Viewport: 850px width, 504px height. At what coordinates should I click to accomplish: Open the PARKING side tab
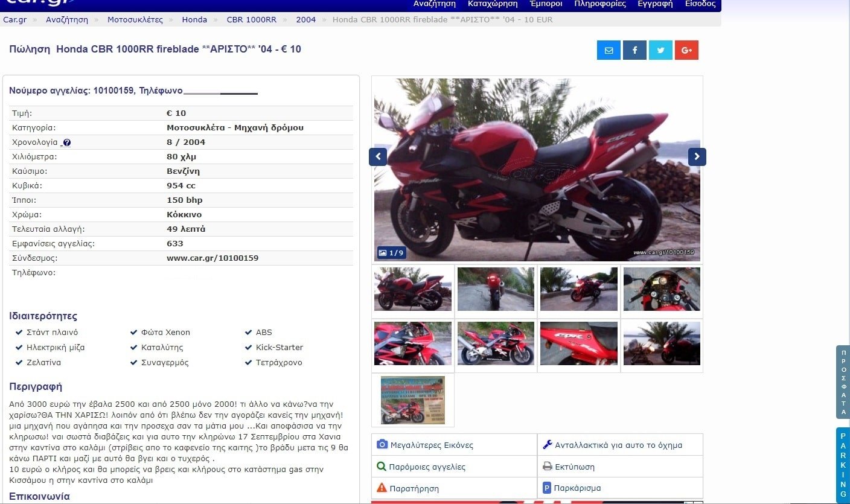843,465
